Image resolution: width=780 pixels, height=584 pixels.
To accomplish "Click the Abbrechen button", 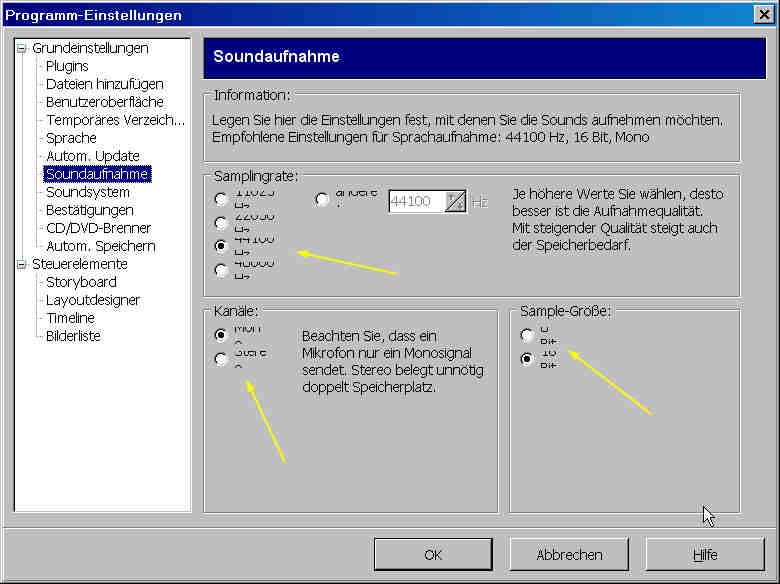I will click(569, 554).
